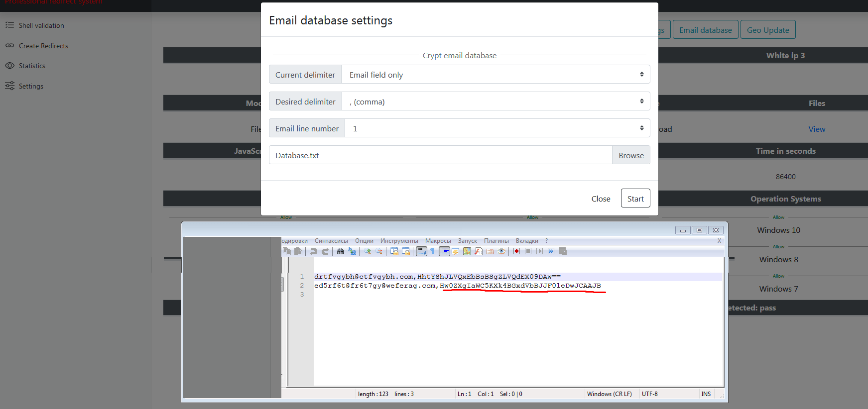Click the synchronize vertical scrolling icon

click(x=394, y=251)
